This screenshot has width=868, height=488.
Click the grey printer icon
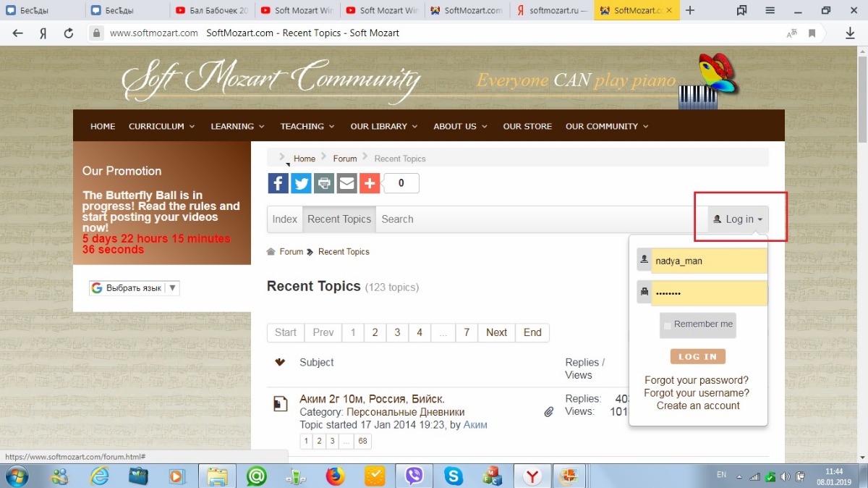324,183
